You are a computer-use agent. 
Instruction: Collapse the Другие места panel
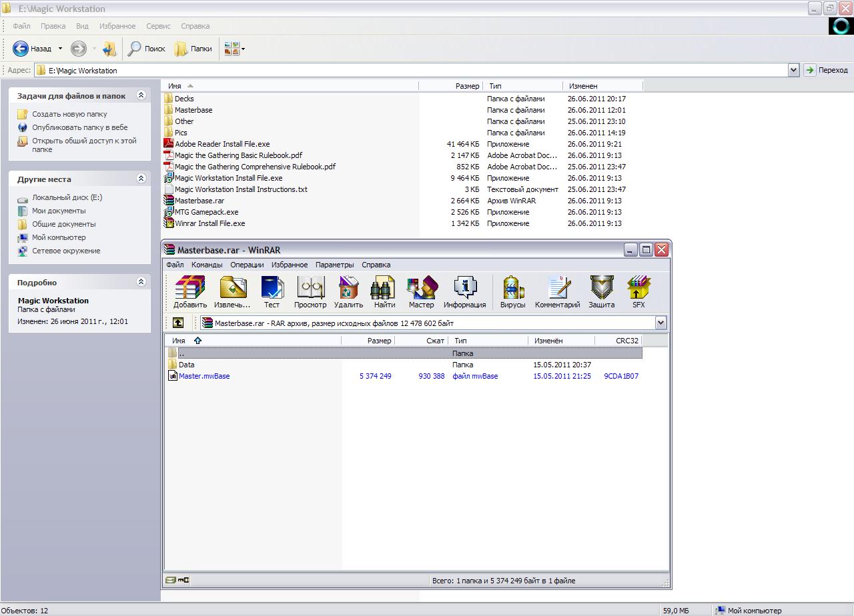tap(141, 179)
